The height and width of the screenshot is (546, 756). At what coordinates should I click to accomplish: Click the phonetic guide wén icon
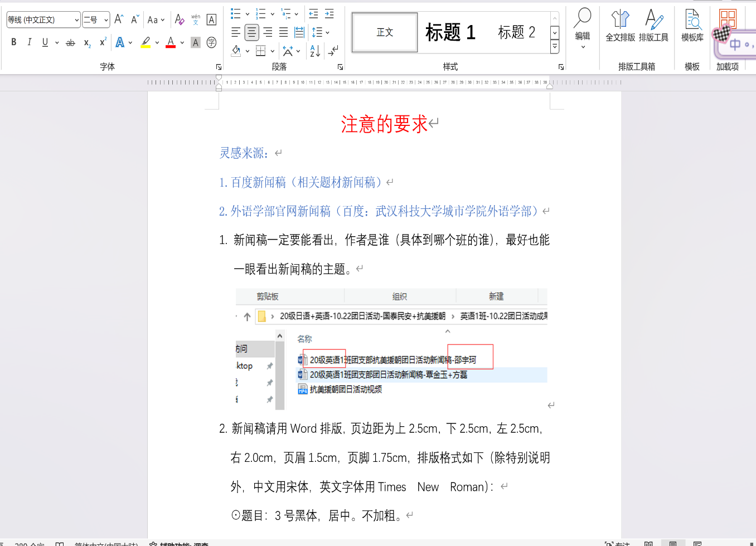click(x=196, y=20)
